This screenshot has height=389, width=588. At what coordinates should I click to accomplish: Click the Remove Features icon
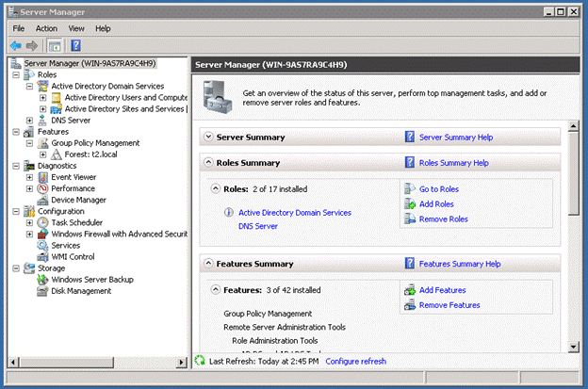pos(410,305)
